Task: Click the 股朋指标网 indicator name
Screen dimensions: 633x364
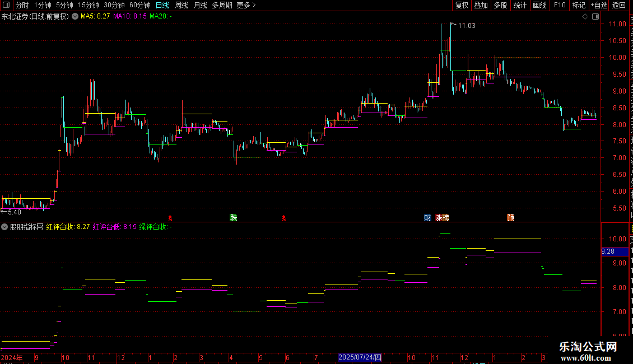Action: click(27, 227)
